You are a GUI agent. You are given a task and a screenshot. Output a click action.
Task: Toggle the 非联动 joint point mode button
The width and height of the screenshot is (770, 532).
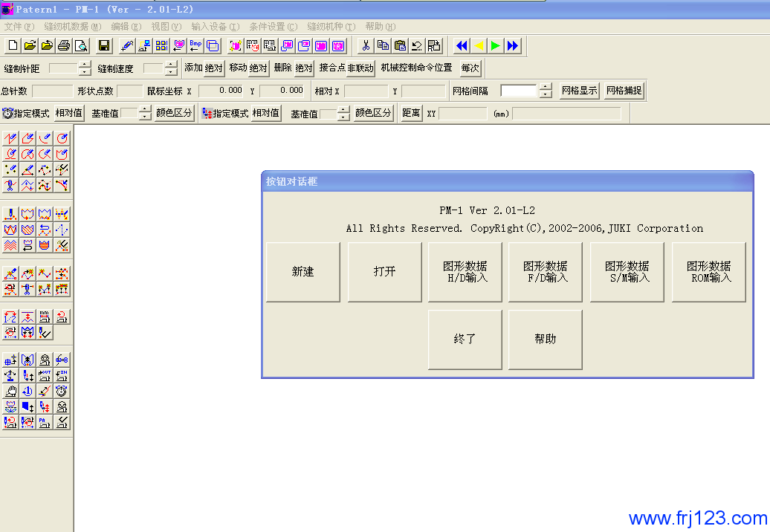click(360, 68)
